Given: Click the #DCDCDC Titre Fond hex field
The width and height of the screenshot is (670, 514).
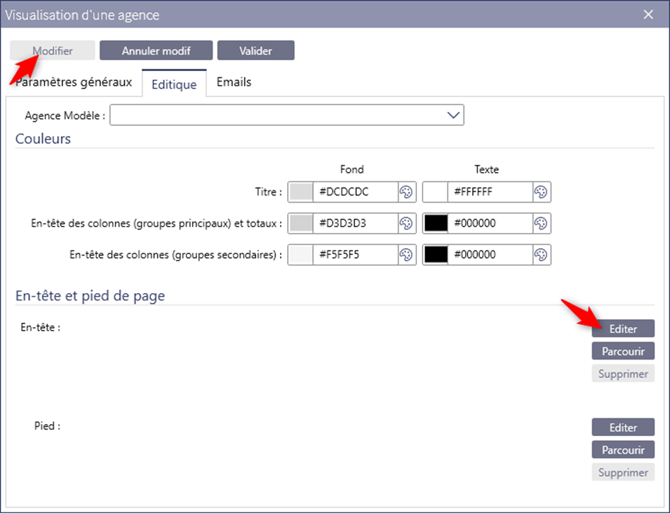Looking at the screenshot, I should [355, 192].
